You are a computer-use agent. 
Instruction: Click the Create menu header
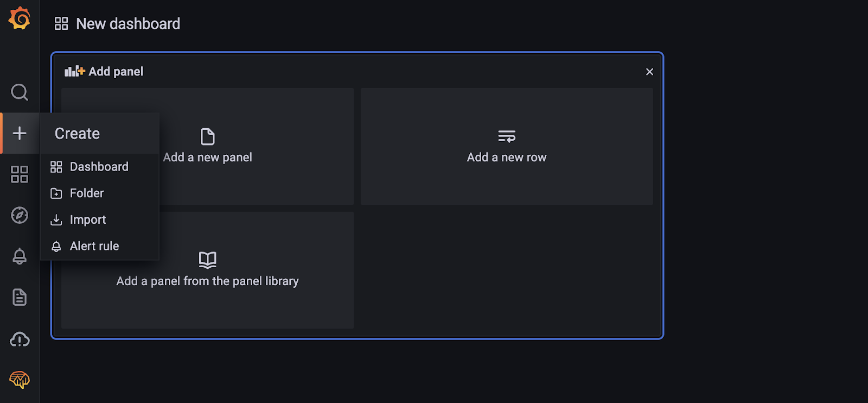(x=78, y=134)
